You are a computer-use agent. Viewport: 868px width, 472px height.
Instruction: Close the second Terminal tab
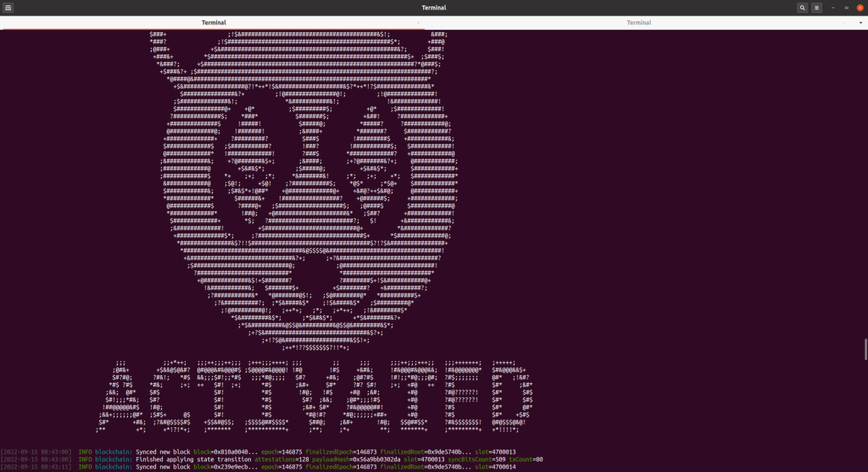(x=843, y=22)
